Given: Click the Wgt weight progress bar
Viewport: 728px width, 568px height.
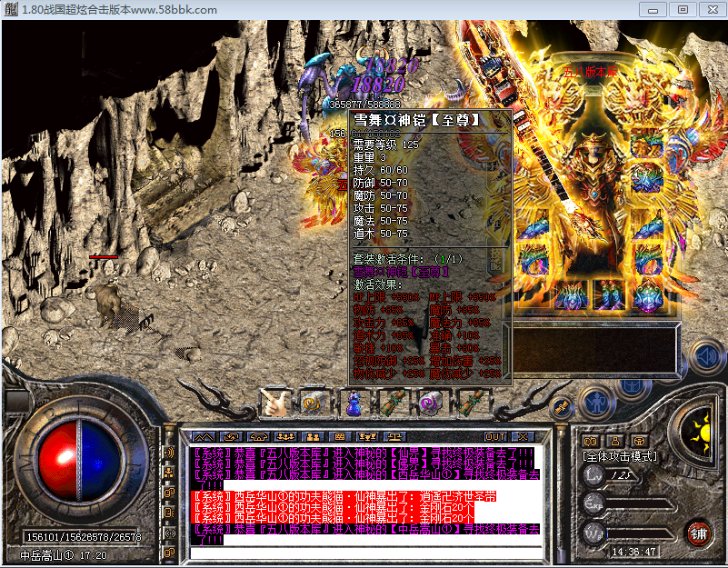Looking at the screenshot, I should tap(641, 533).
